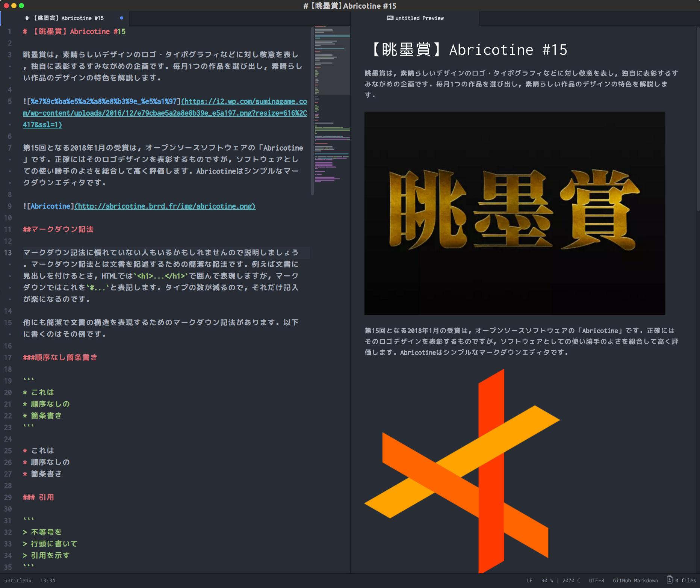700x588 pixels.
Task: Click the modified dot on the editor tab
Action: pos(121,18)
